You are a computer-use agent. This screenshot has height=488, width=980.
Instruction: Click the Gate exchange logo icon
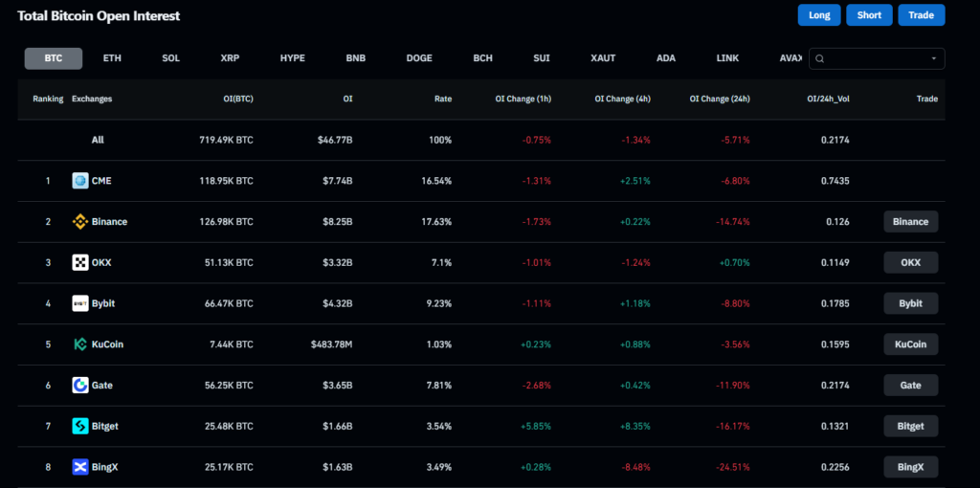80,385
